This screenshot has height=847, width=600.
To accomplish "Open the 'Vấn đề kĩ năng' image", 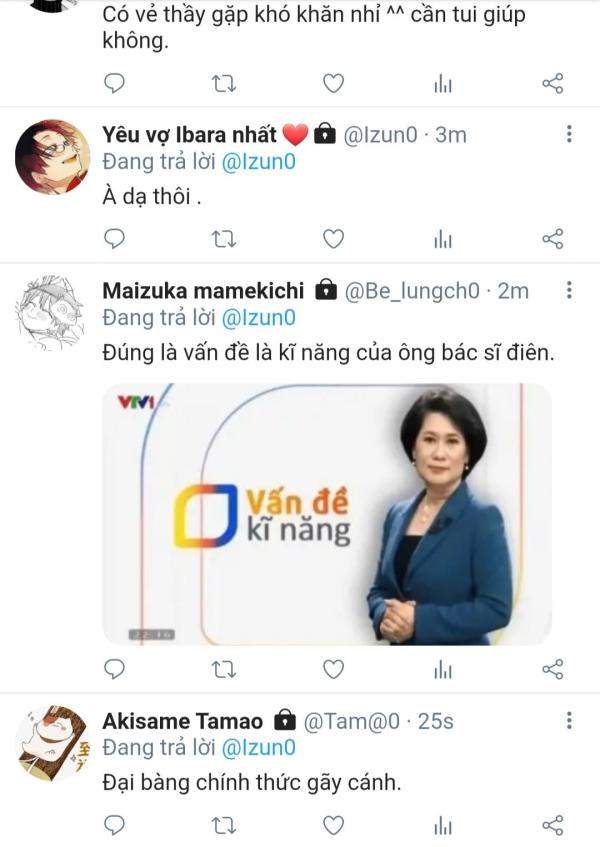I will (327, 513).
